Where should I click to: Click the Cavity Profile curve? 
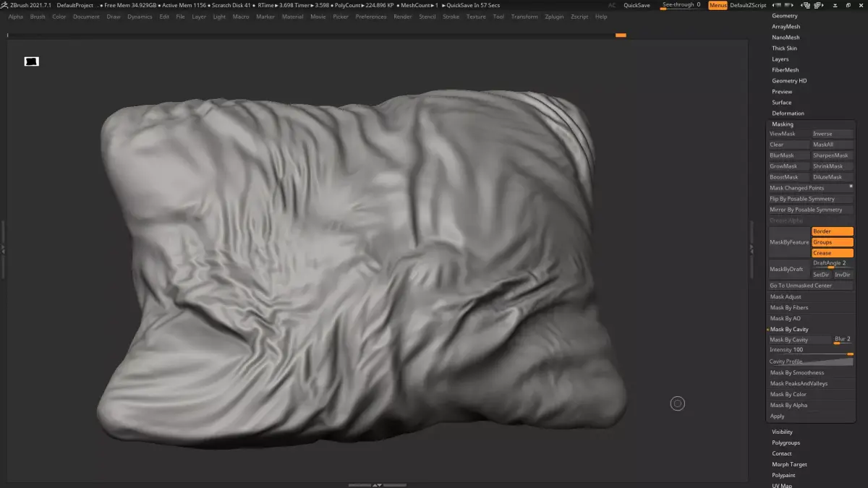click(x=810, y=361)
